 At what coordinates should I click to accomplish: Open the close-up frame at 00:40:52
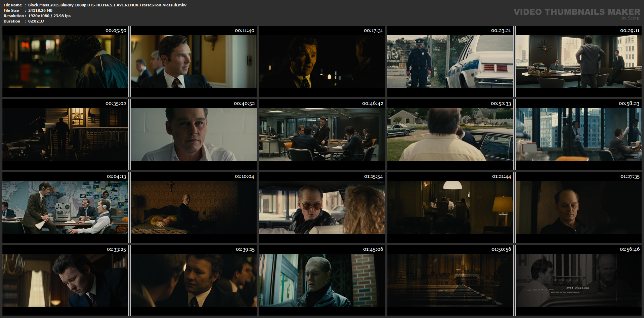(x=194, y=134)
